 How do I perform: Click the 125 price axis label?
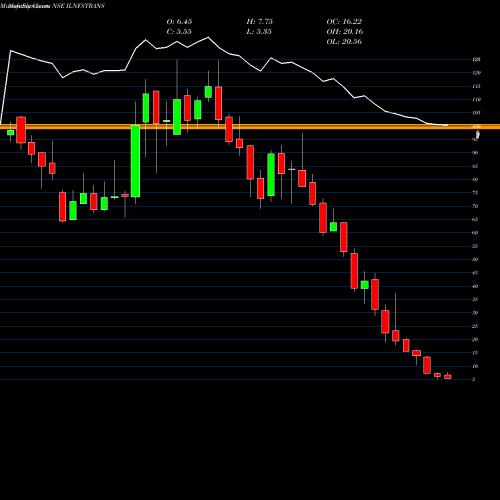[x=476, y=60]
